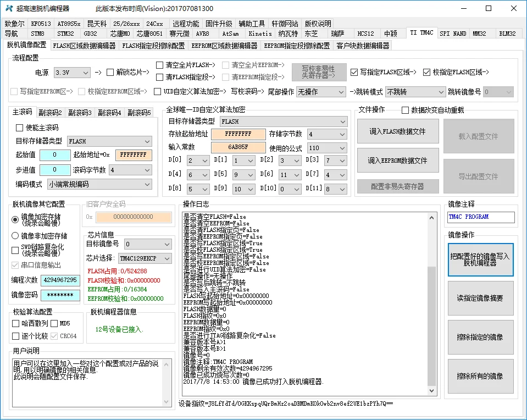Click 调入FLASH数据文件 button
This screenshot has width=527, height=420.
(x=398, y=131)
